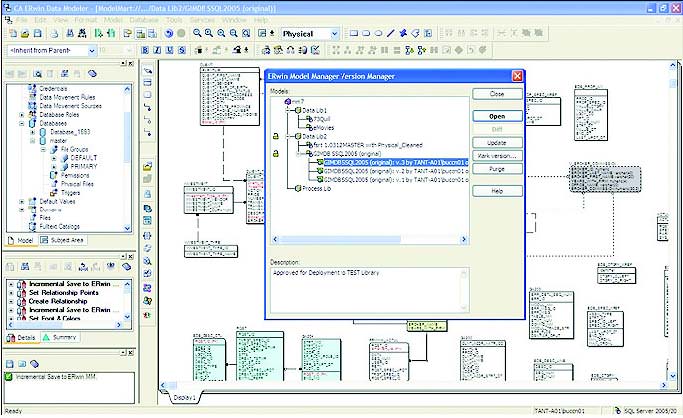683x418 pixels.
Task: Click into the Description text box
Action: (369, 290)
